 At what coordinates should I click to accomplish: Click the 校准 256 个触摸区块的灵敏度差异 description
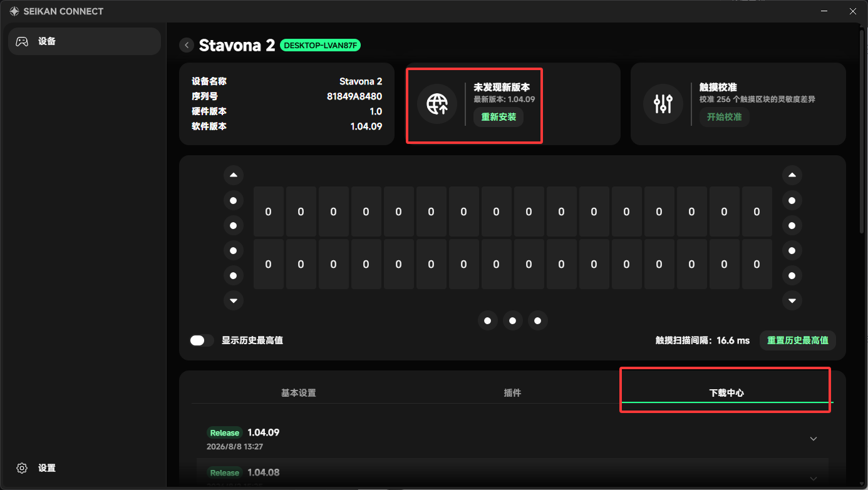(x=757, y=99)
